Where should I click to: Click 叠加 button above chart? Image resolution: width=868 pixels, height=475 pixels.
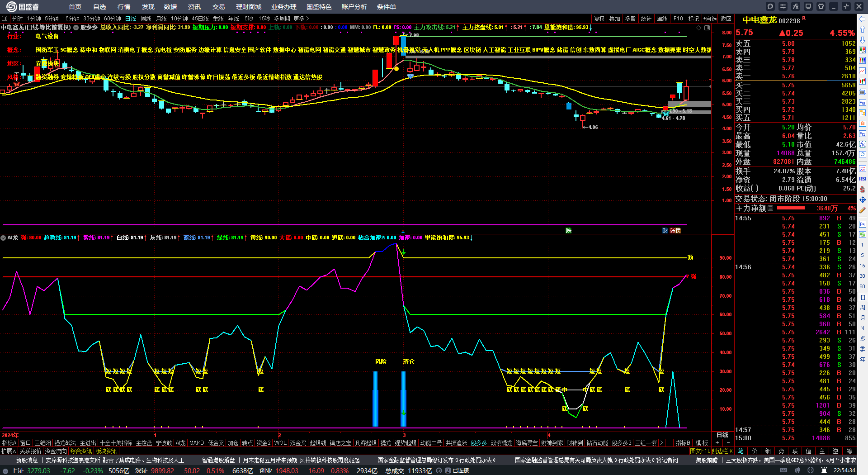(x=615, y=19)
